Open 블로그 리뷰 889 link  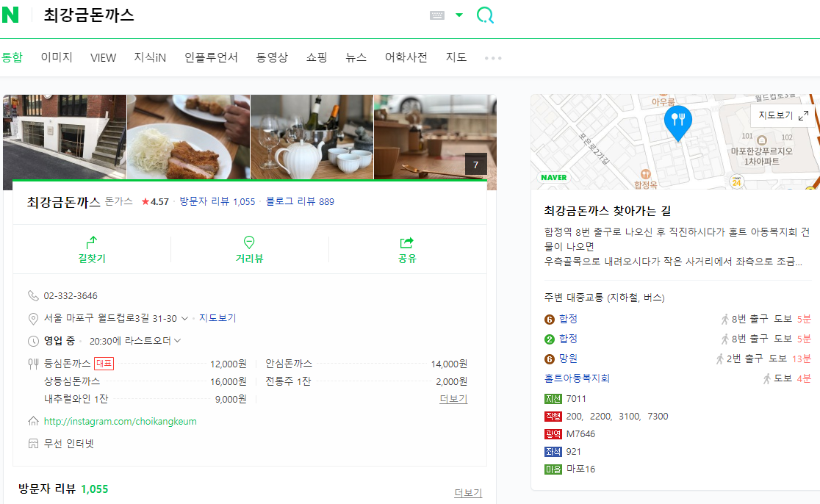coord(300,202)
